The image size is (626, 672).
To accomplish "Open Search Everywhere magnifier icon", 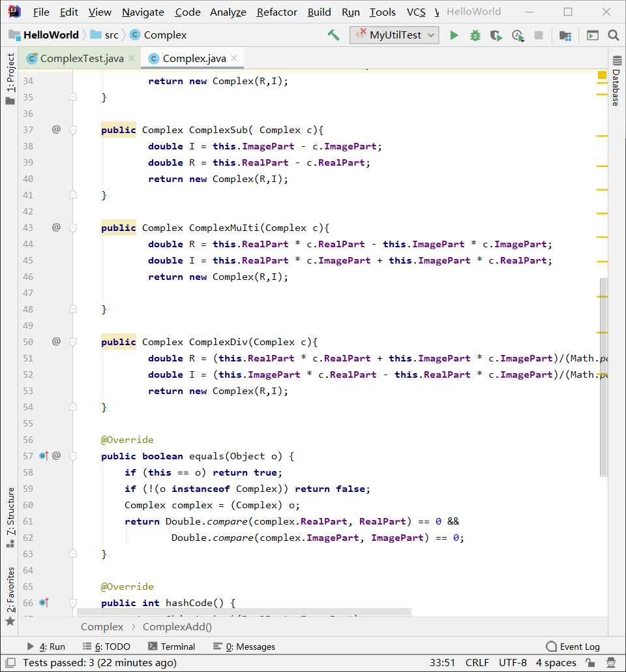I will 613,35.
